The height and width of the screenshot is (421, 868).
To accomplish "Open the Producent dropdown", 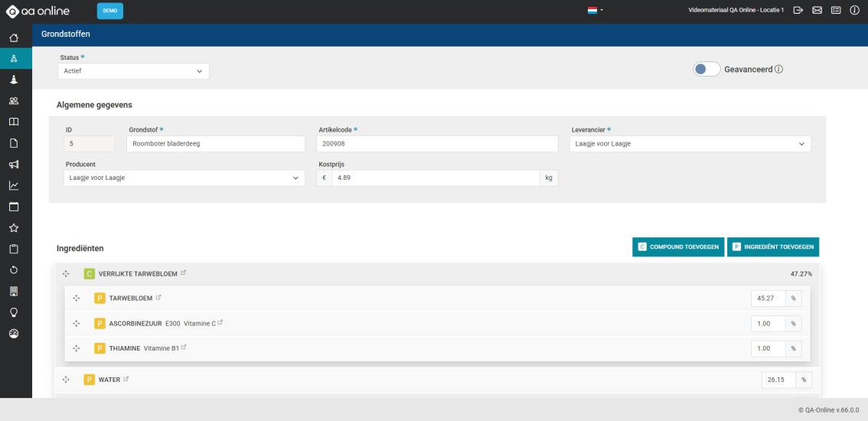I will (x=184, y=178).
